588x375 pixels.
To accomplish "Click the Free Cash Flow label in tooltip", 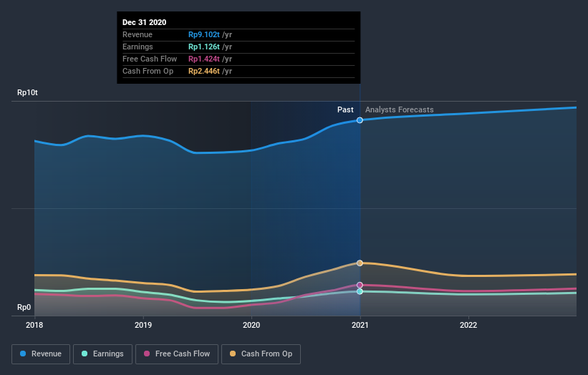I will (x=150, y=59).
